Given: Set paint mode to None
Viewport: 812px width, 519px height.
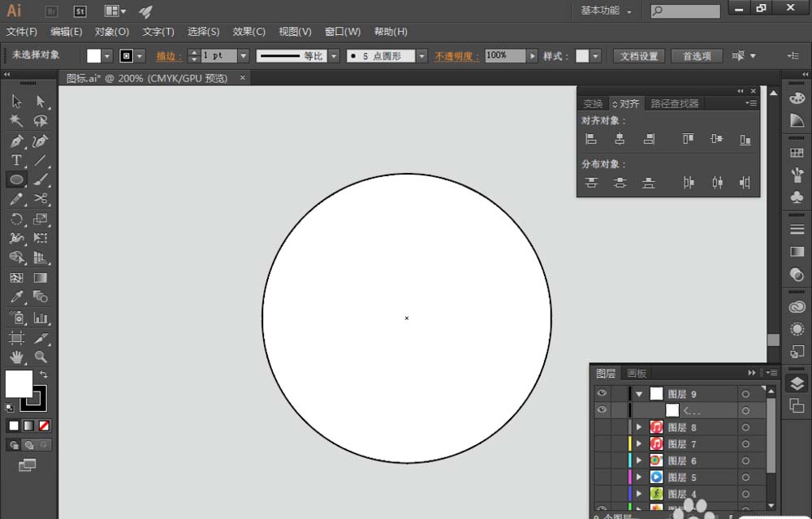Looking at the screenshot, I should [x=44, y=426].
